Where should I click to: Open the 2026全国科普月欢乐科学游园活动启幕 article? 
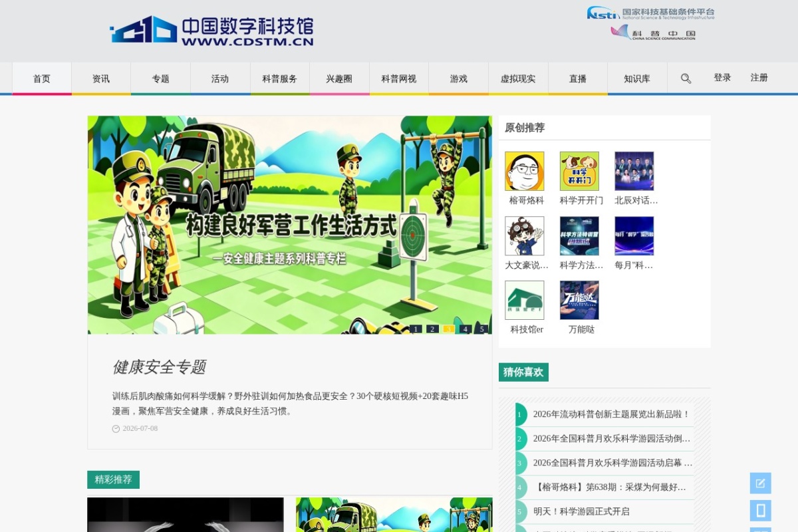tap(612, 463)
